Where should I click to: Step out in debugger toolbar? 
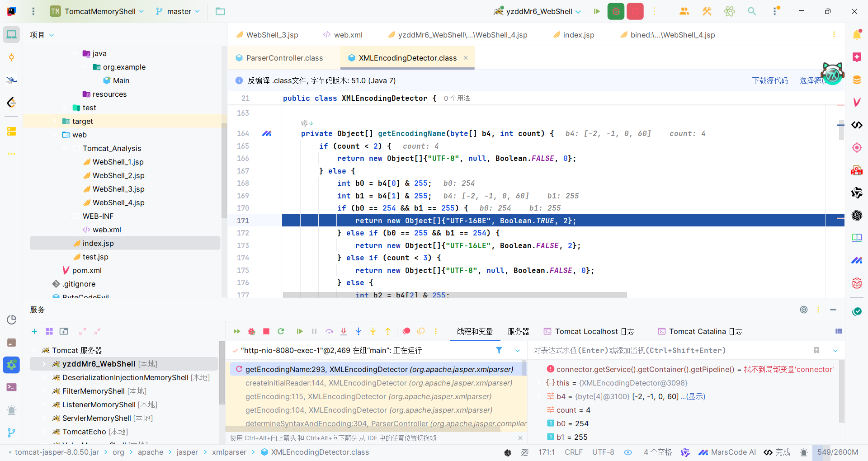coord(388,331)
